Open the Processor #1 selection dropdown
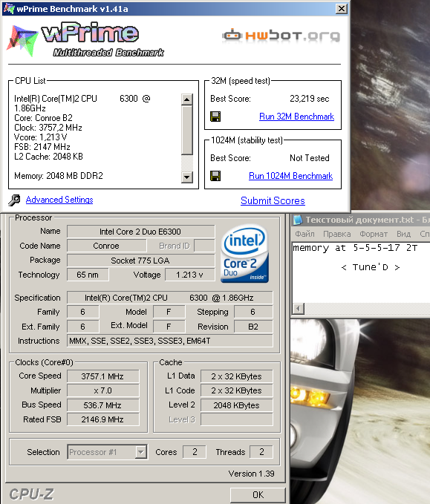The height and width of the screenshot is (504, 430). [140, 452]
